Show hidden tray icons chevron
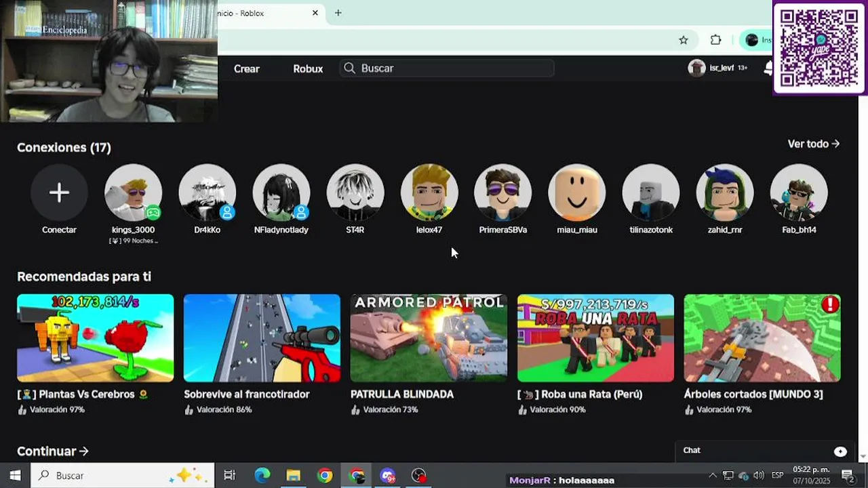This screenshot has height=488, width=868. click(712, 475)
